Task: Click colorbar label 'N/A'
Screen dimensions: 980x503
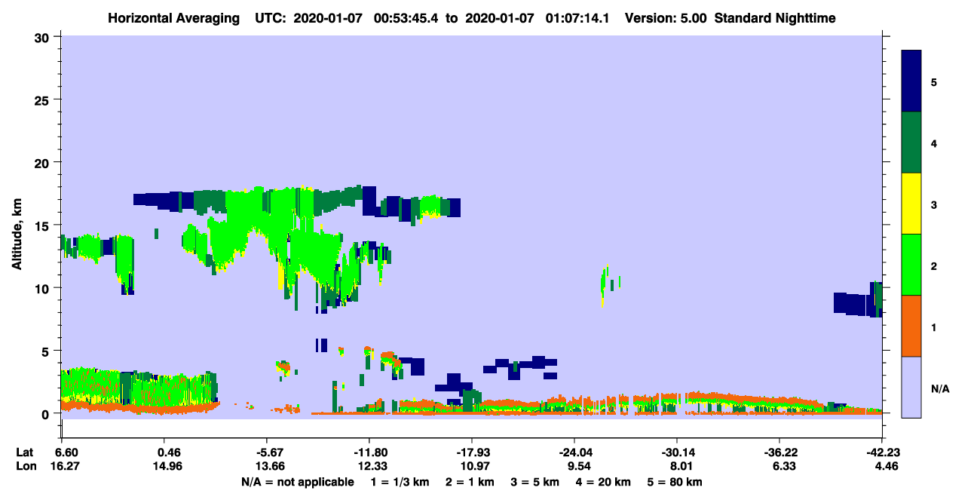Action: [x=940, y=389]
